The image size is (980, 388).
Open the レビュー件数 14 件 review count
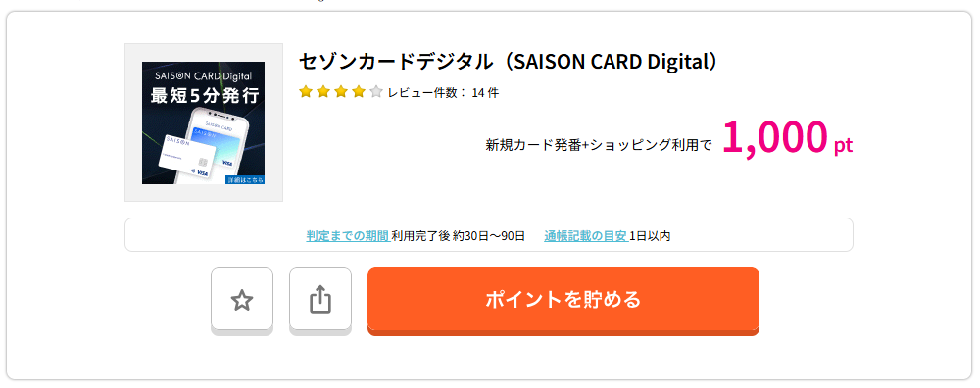tap(443, 92)
